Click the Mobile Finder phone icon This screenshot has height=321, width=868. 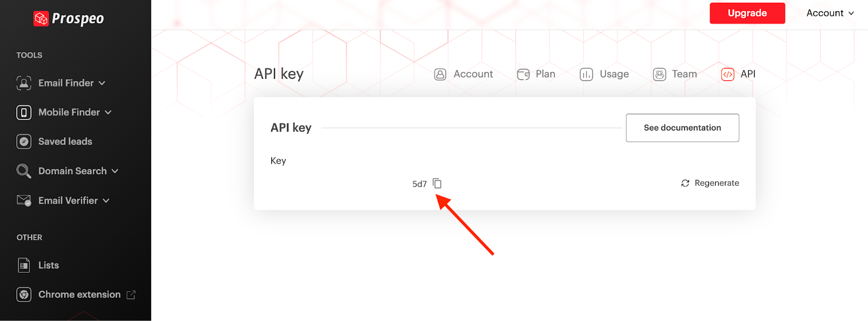coord(24,112)
